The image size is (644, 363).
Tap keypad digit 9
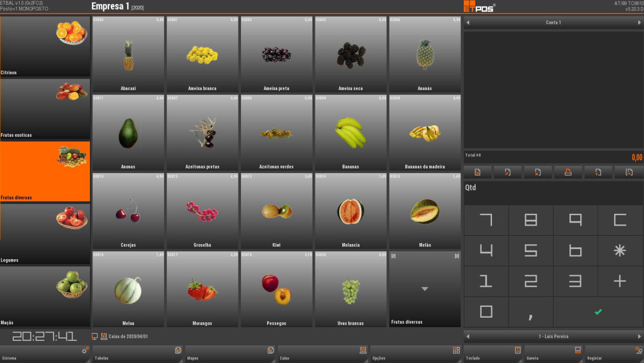(x=575, y=220)
